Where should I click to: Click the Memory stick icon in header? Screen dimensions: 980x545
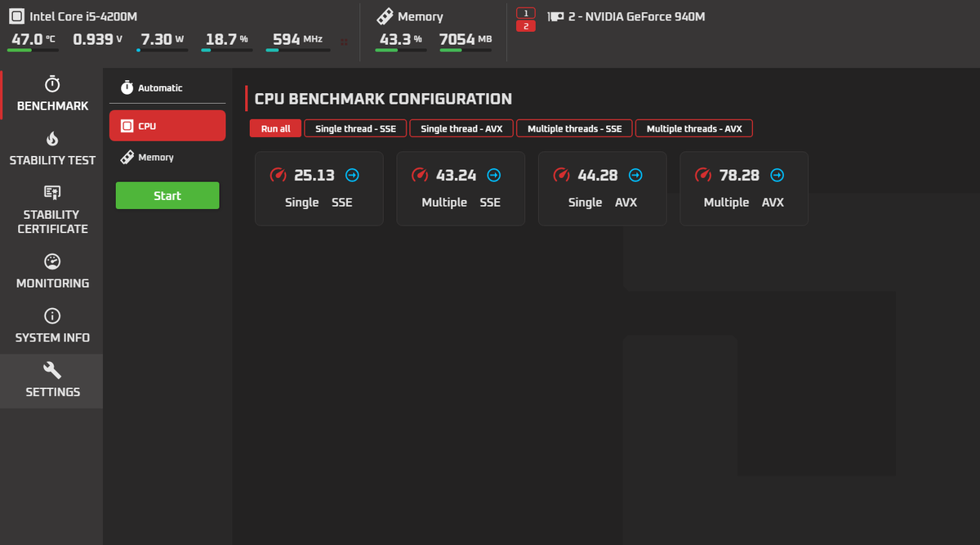tap(385, 16)
